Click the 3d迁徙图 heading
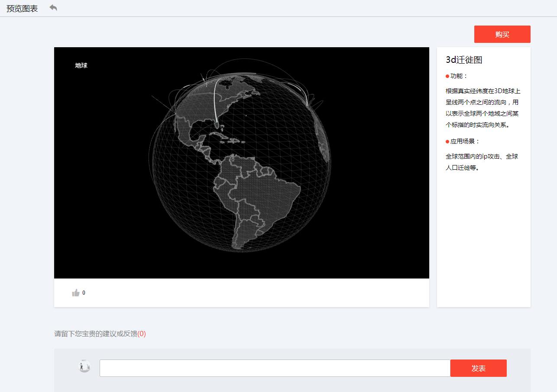 (x=464, y=60)
